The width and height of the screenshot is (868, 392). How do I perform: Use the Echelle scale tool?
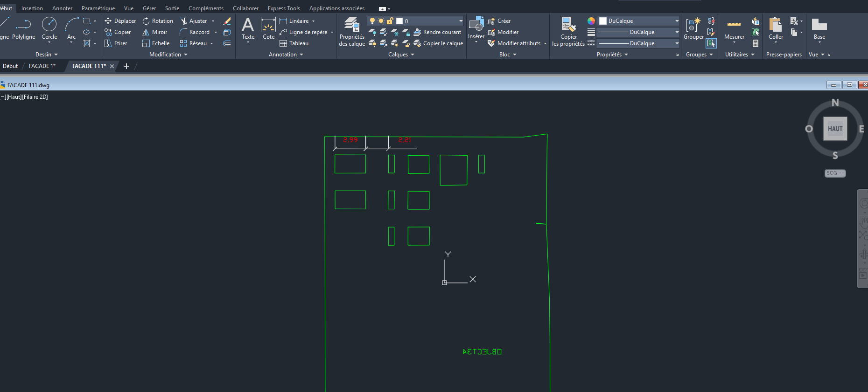click(156, 43)
